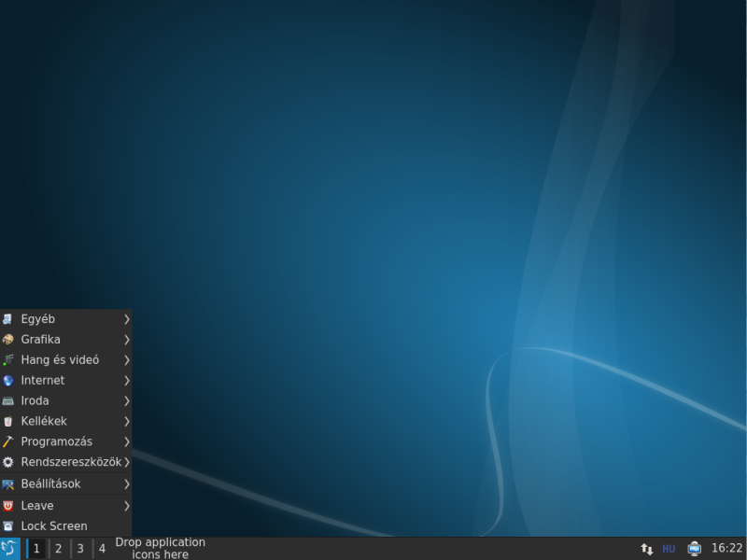Expand the Leave submenu arrow
Image resolution: width=747 pixels, height=560 pixels.
tap(127, 506)
